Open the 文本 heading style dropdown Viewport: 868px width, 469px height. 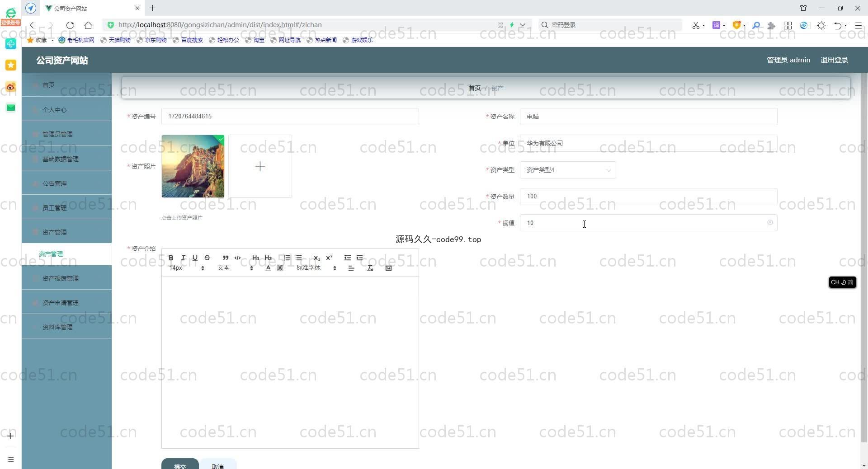(x=235, y=268)
